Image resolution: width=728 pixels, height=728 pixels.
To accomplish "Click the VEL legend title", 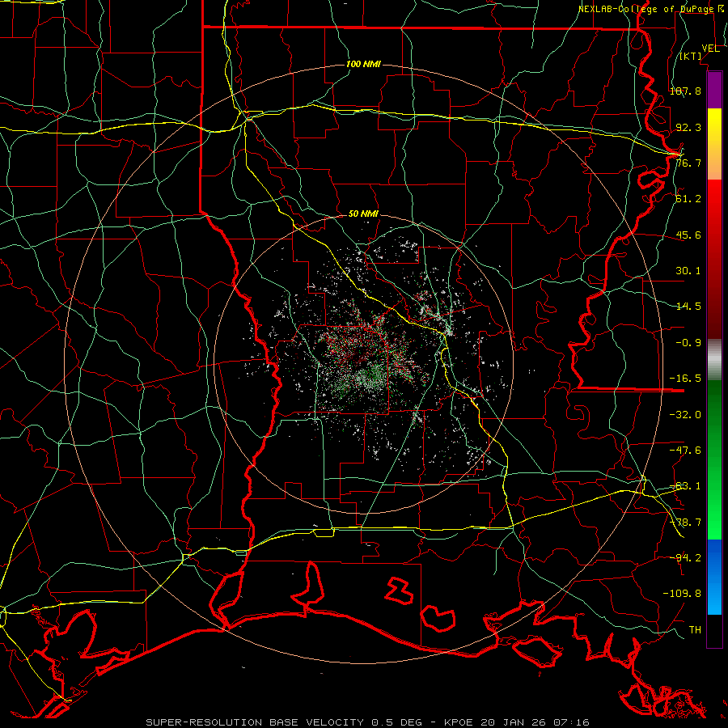I will [710, 49].
